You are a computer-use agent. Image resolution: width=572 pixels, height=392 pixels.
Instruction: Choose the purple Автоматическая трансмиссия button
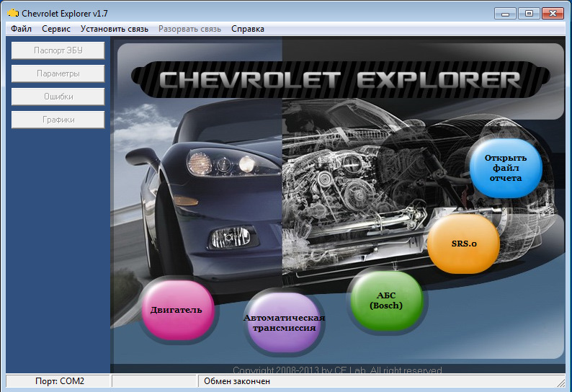point(284,322)
